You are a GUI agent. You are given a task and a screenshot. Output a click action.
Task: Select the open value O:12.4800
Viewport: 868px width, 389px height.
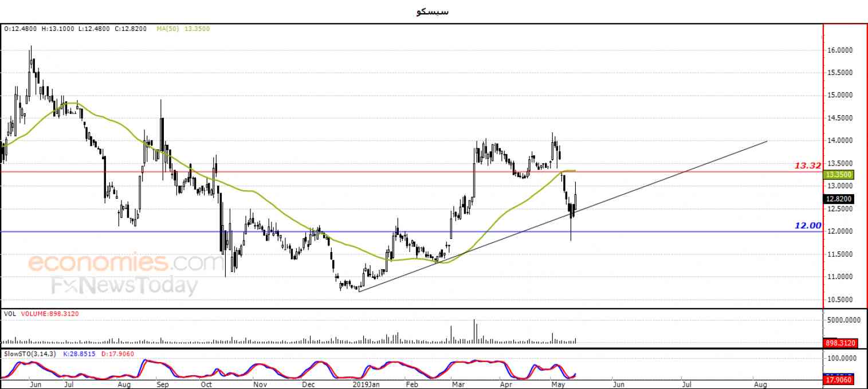(x=21, y=29)
